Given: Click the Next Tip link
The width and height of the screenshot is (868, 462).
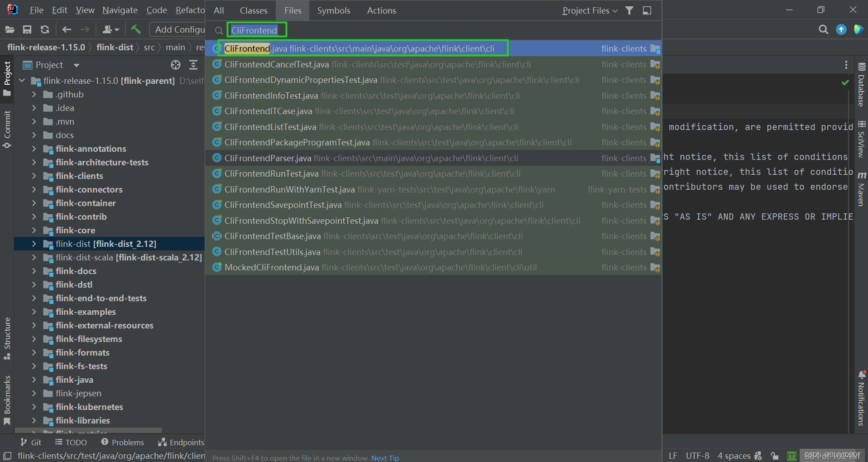Looking at the screenshot, I should tap(385, 458).
